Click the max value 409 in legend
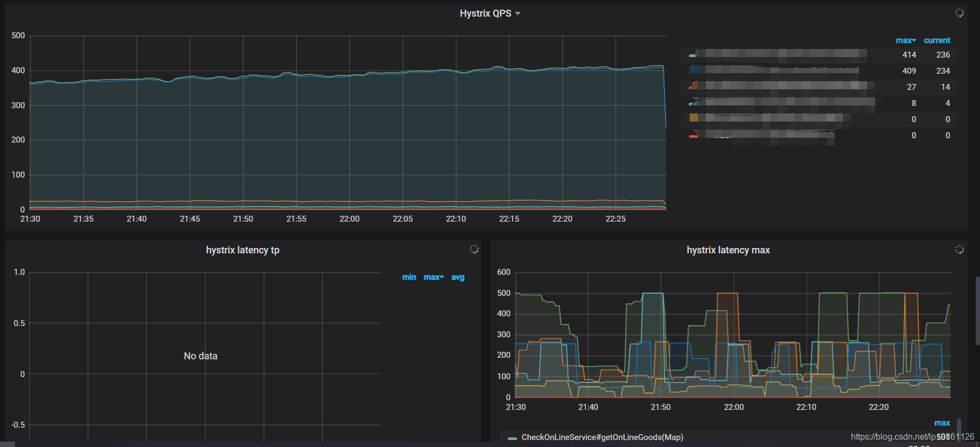The width and height of the screenshot is (980, 447). coord(909,71)
